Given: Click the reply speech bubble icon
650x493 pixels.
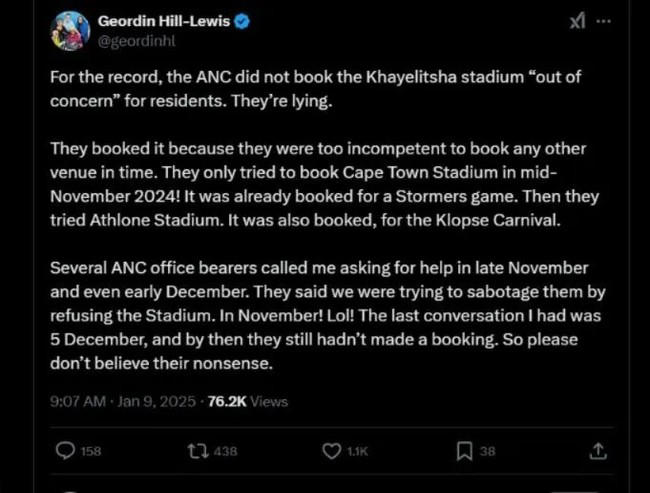Looking at the screenshot, I should (x=65, y=451).
